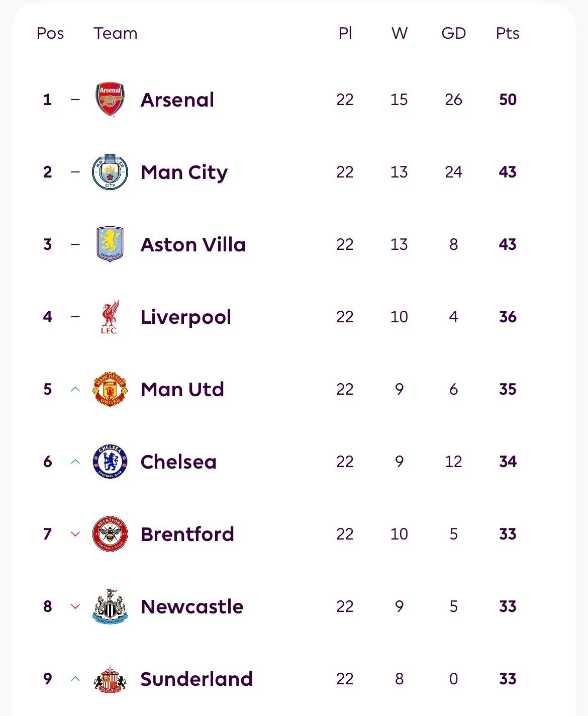The height and width of the screenshot is (716, 588).
Task: Click the Sunderland club badge
Action: pyautogui.click(x=110, y=679)
